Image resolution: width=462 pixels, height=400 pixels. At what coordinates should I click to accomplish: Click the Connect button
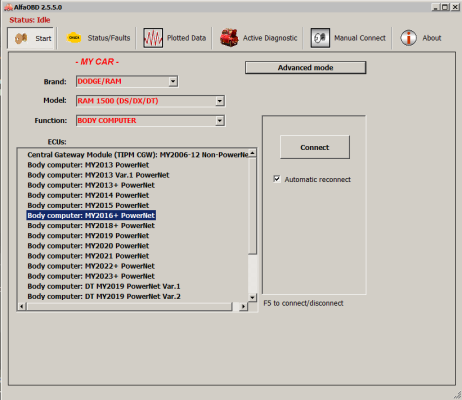(315, 147)
